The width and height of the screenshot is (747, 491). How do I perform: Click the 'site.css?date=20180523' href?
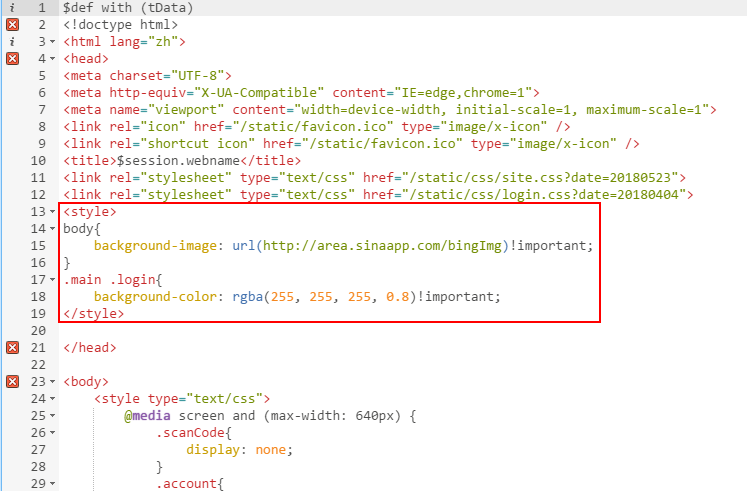539,178
